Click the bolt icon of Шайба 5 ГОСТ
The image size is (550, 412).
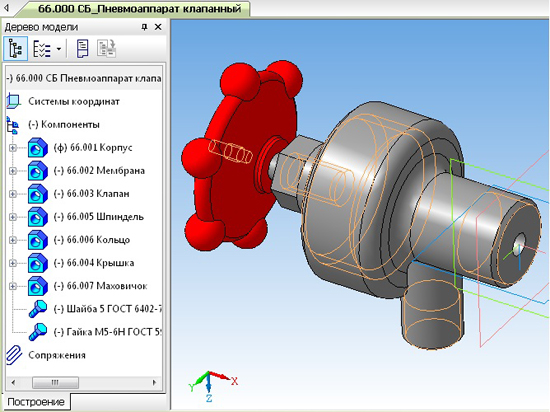(38, 309)
